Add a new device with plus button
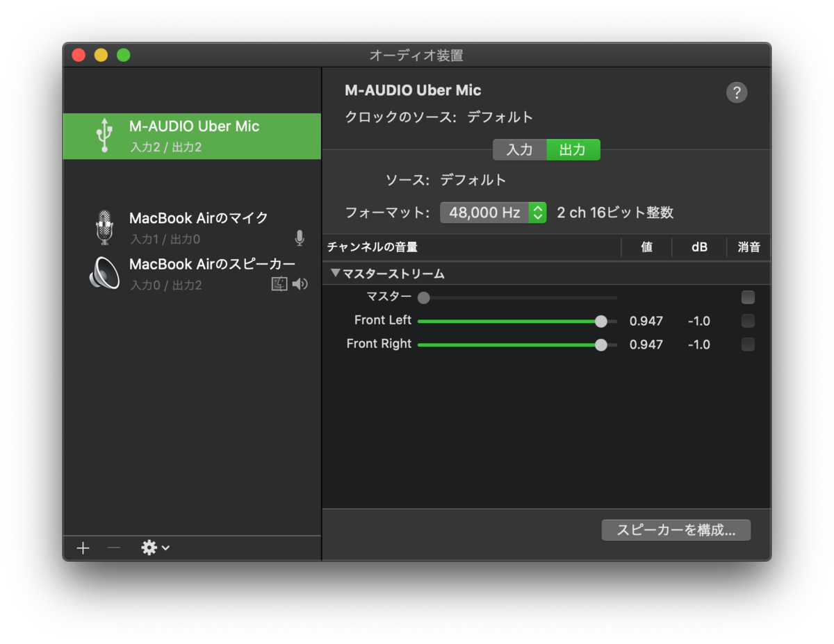 tap(83, 548)
